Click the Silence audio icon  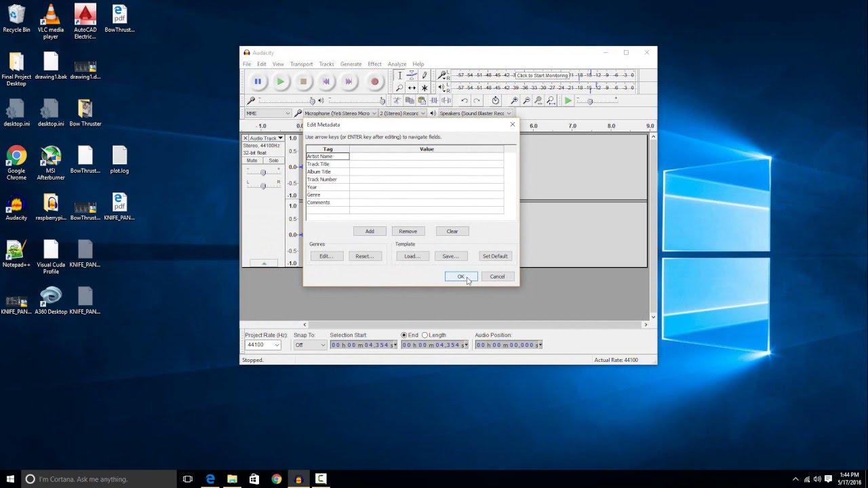(446, 100)
